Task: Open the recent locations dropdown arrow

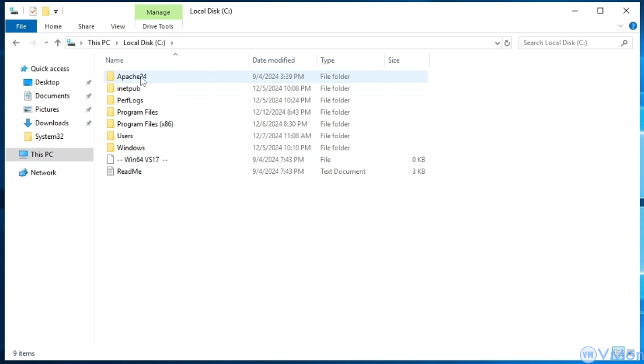Action: tap(46, 42)
